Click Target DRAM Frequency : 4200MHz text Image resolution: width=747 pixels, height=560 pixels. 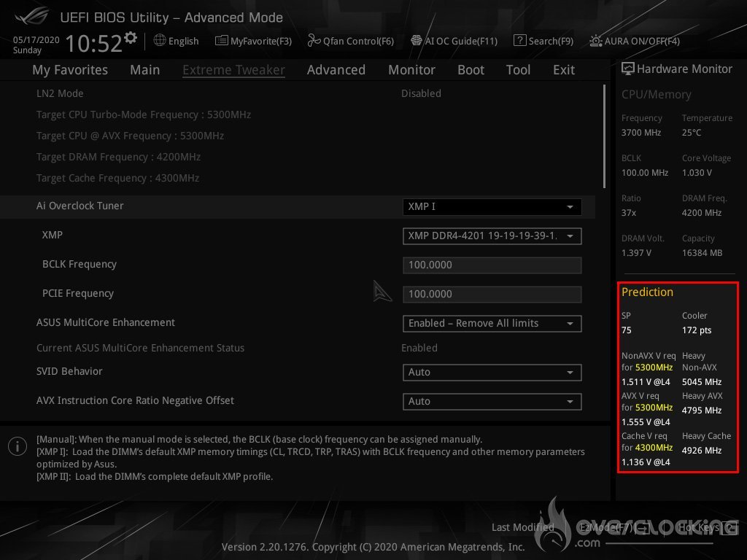click(119, 157)
